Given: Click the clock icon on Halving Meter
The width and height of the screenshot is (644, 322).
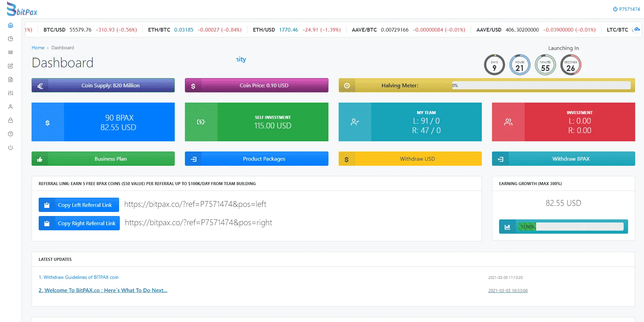Looking at the screenshot, I should [347, 86].
